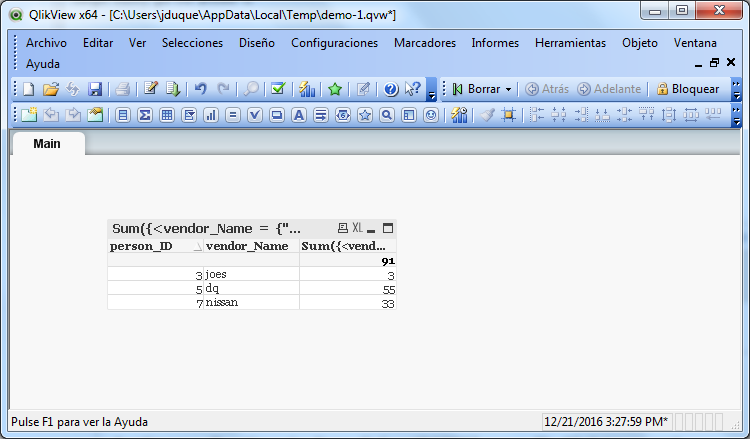Expand the design toolbar overflow options
The width and height of the screenshot is (750, 439).
(737, 115)
